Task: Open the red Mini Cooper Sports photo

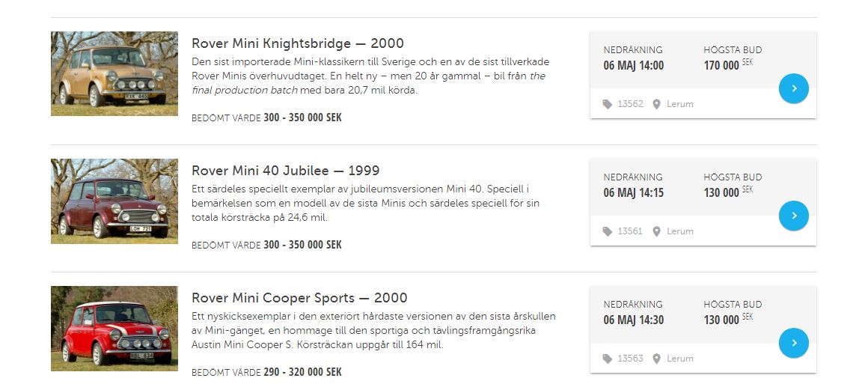Action: coord(114,328)
